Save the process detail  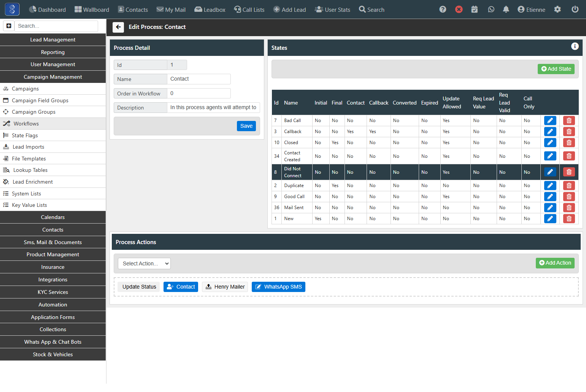(246, 126)
